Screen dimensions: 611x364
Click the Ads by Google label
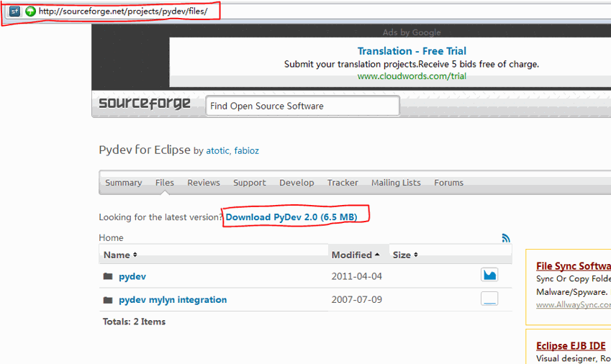point(412,32)
